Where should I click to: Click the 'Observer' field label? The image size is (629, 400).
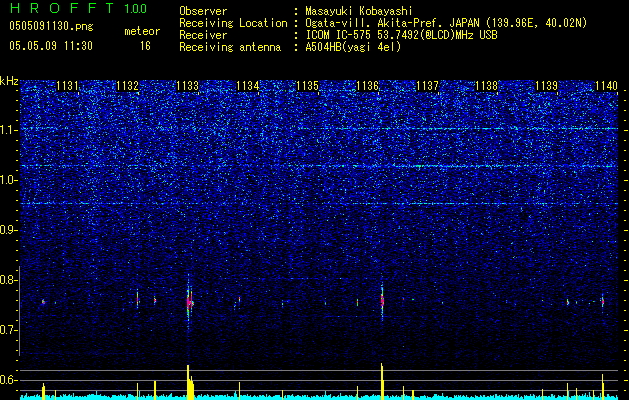point(203,11)
